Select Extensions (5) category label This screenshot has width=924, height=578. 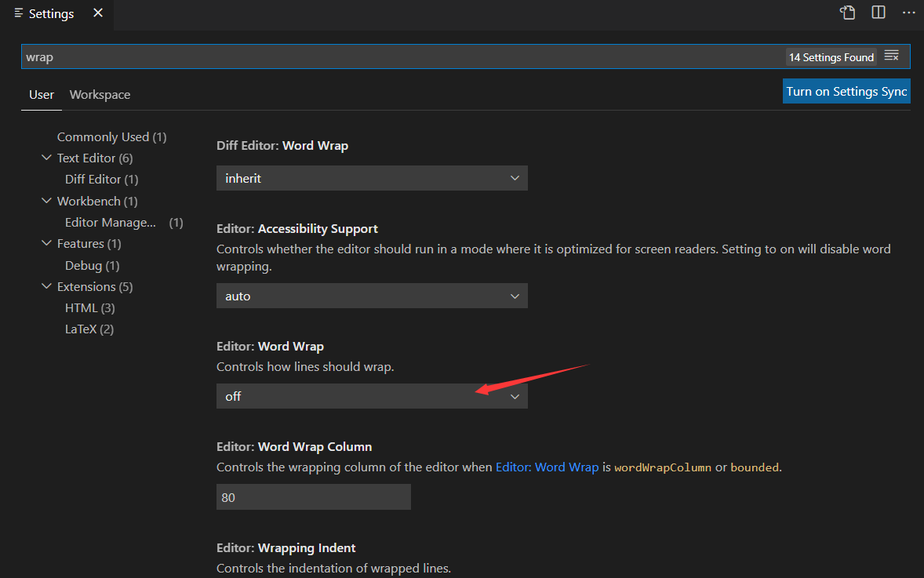(x=95, y=286)
